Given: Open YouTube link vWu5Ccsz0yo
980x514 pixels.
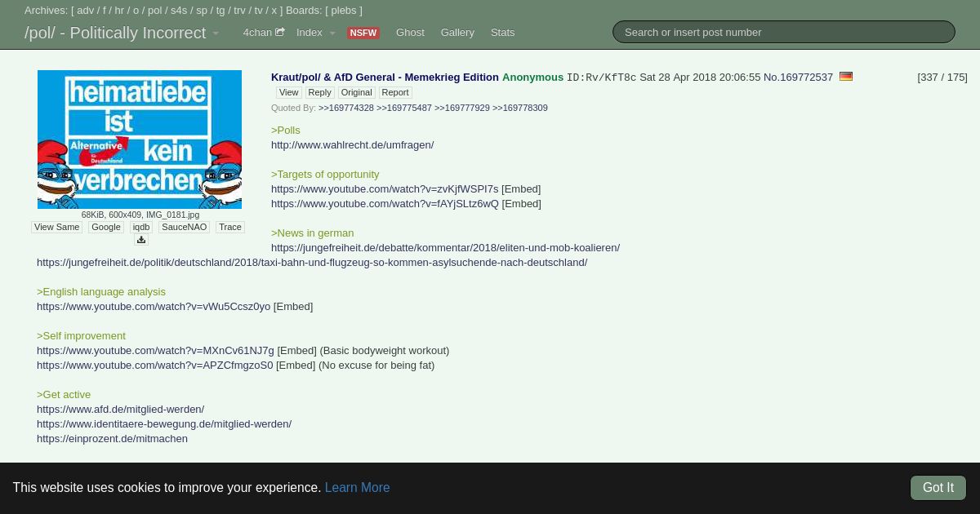Looking at the screenshot, I should [x=154, y=306].
